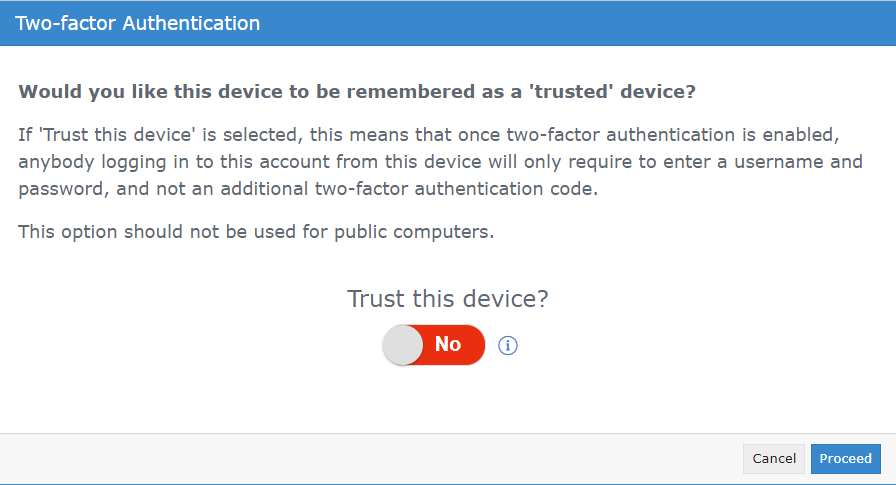Click the blue Proceed button
Image resolution: width=896 pixels, height=485 pixels.
point(846,459)
